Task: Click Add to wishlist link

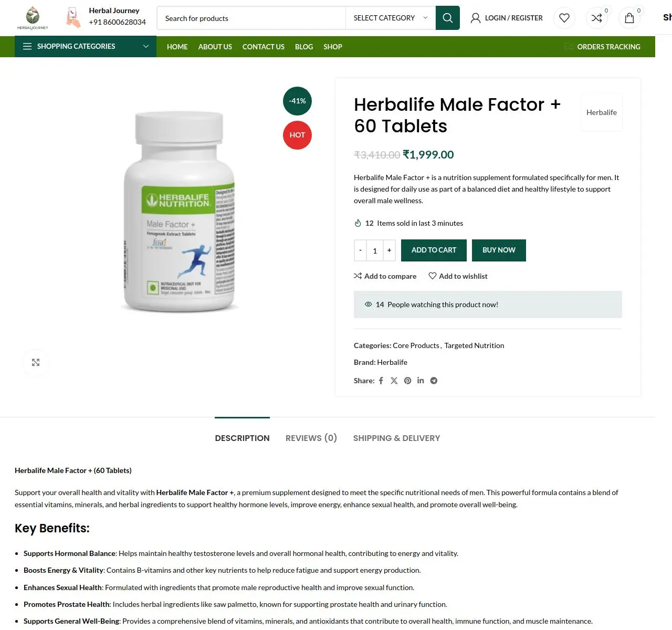Action: point(458,276)
